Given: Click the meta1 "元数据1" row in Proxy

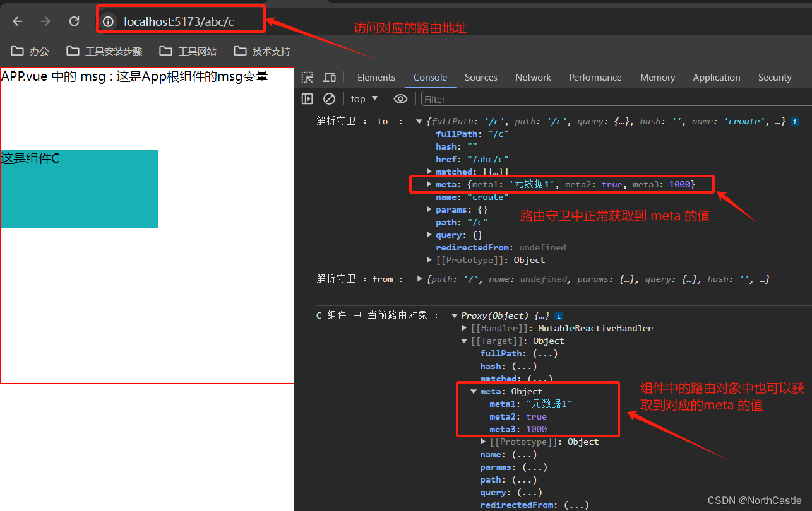Looking at the screenshot, I should click(x=530, y=404).
